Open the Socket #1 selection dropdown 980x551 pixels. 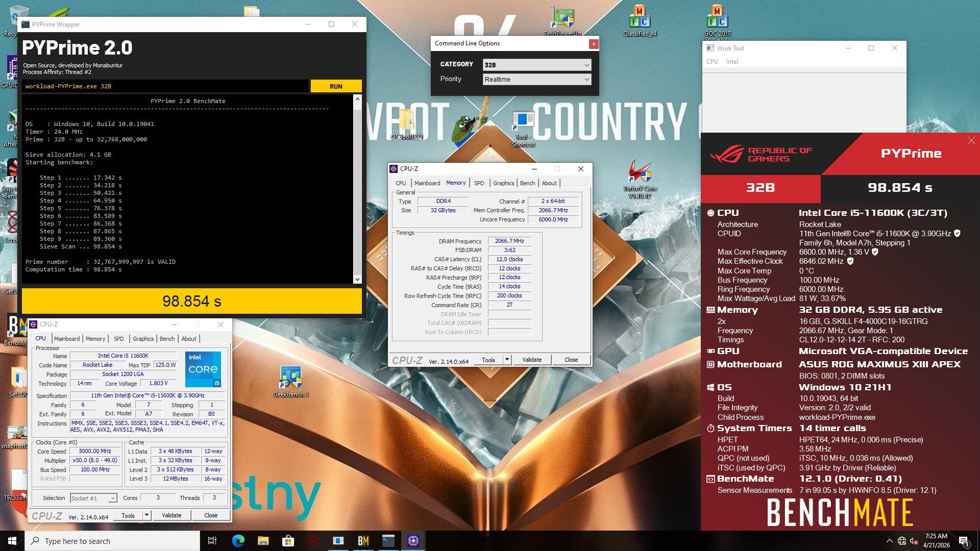[x=93, y=498]
